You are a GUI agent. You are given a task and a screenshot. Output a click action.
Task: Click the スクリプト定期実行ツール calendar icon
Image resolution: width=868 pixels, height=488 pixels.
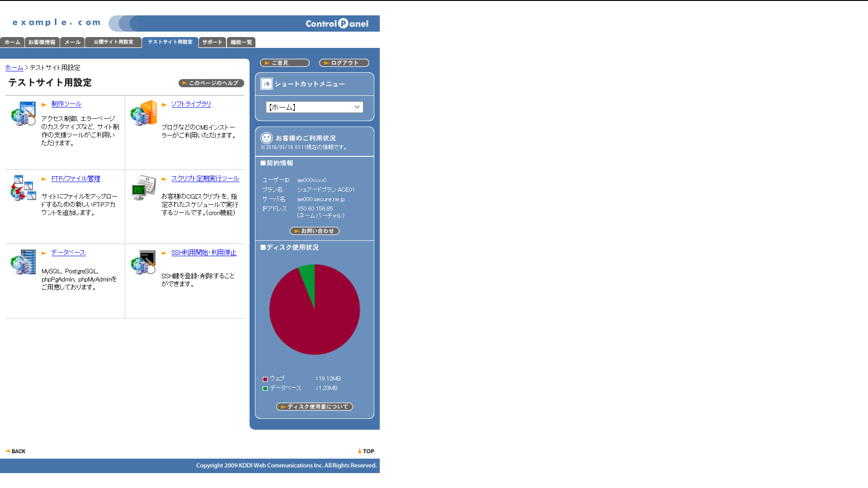pos(143,188)
